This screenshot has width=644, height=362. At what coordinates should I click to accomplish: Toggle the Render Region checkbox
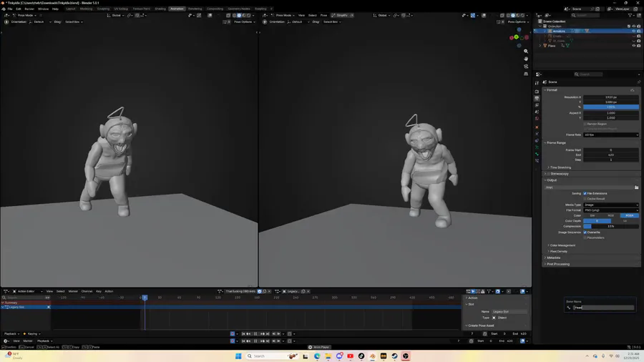click(585, 124)
